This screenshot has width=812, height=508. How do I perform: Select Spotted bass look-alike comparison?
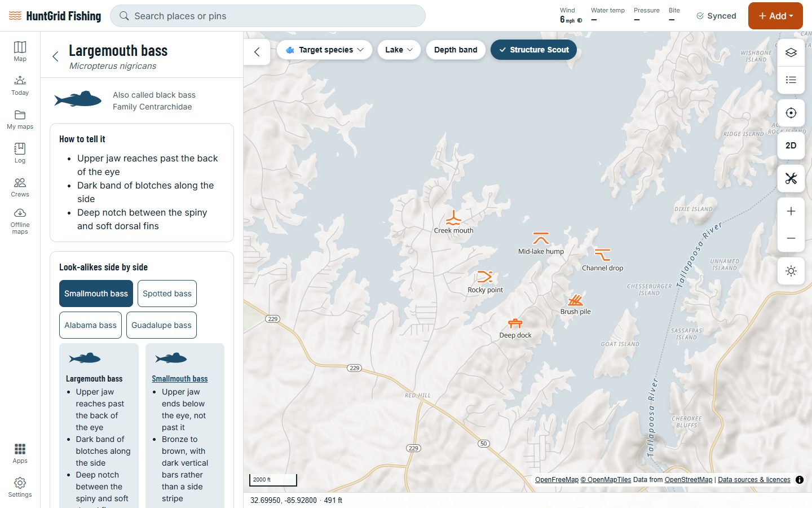point(167,294)
